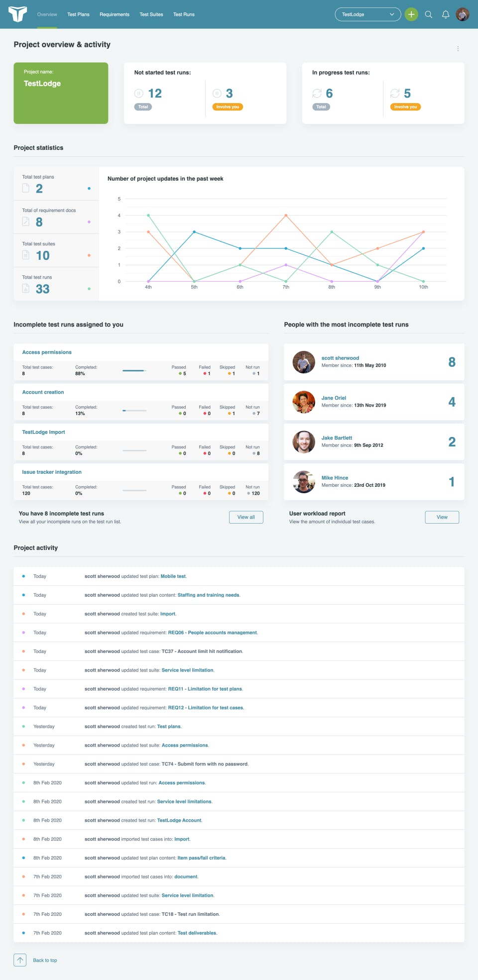Click Access permissions completion progress bar
478x980 pixels.
(x=134, y=370)
